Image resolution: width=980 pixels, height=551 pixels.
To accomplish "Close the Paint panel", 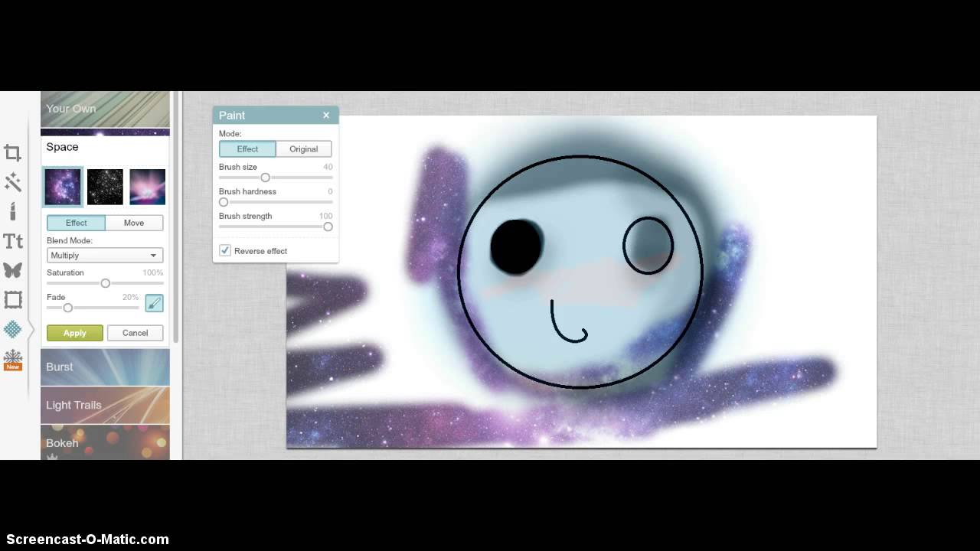I will (x=326, y=115).
